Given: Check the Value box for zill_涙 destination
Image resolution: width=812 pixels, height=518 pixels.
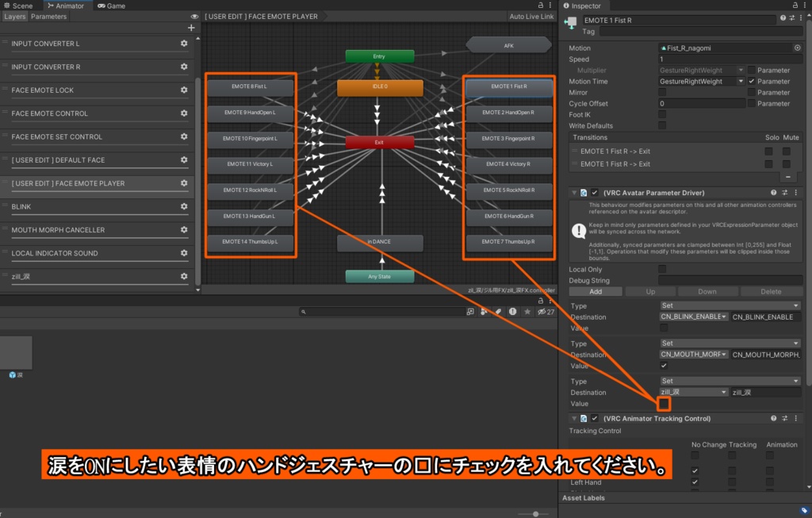Looking at the screenshot, I should tap(664, 404).
